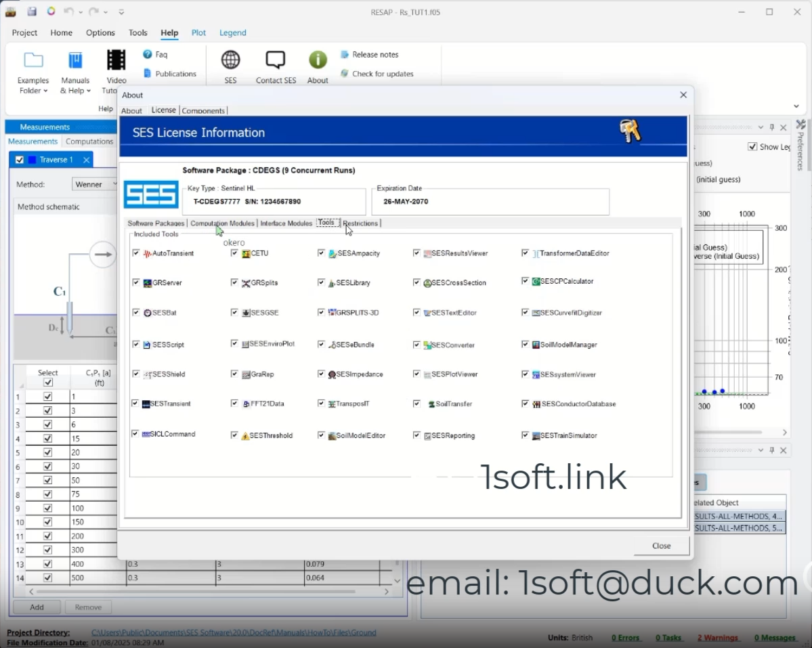This screenshot has width=812, height=648.
Task: Toggle the SESLibrary checkbox
Action: (321, 282)
